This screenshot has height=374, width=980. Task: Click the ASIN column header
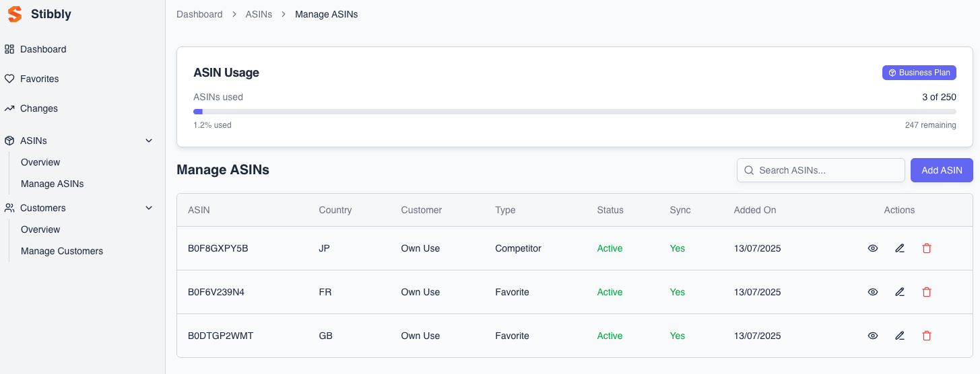click(x=199, y=210)
